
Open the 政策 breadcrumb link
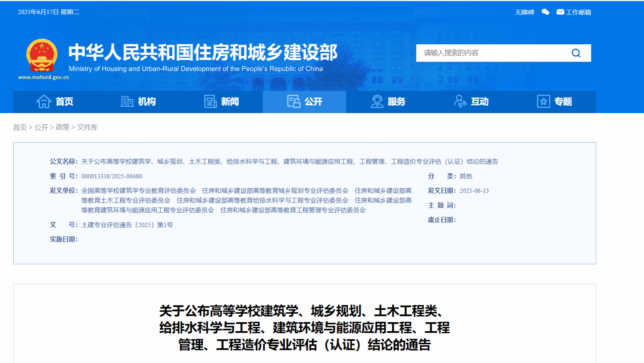[x=62, y=127]
